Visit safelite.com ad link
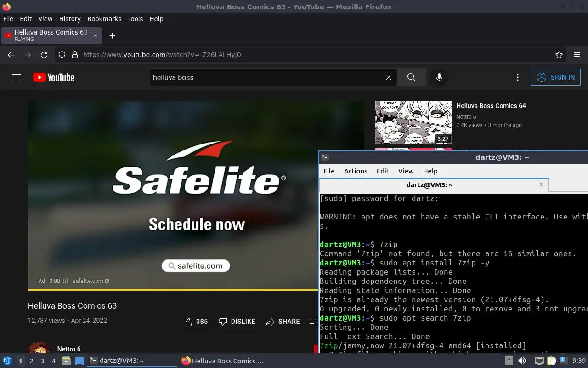Viewport: 588px width, 368px height. tap(91, 281)
